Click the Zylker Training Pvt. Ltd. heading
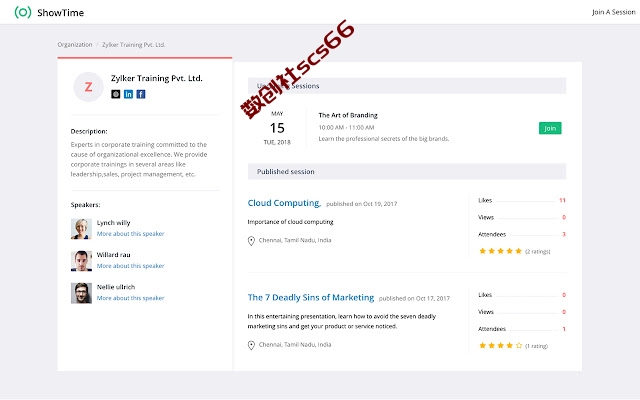The width and height of the screenshot is (640, 400). (x=156, y=78)
